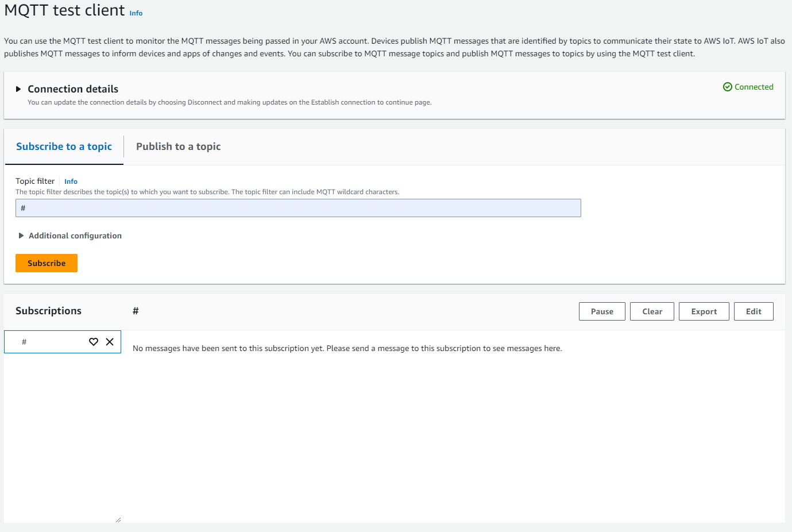Grab the subscriptions list resize handle
Viewport: 792px width, 532px height.
point(118,519)
